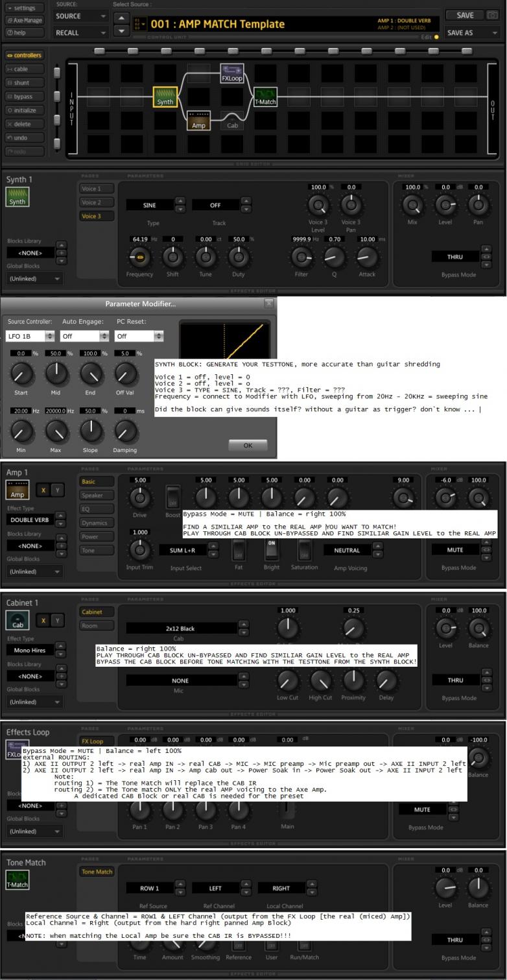This screenshot has width=507, height=980.
Task: Click the Cabinet High Cut knob
Action: [x=320, y=679]
